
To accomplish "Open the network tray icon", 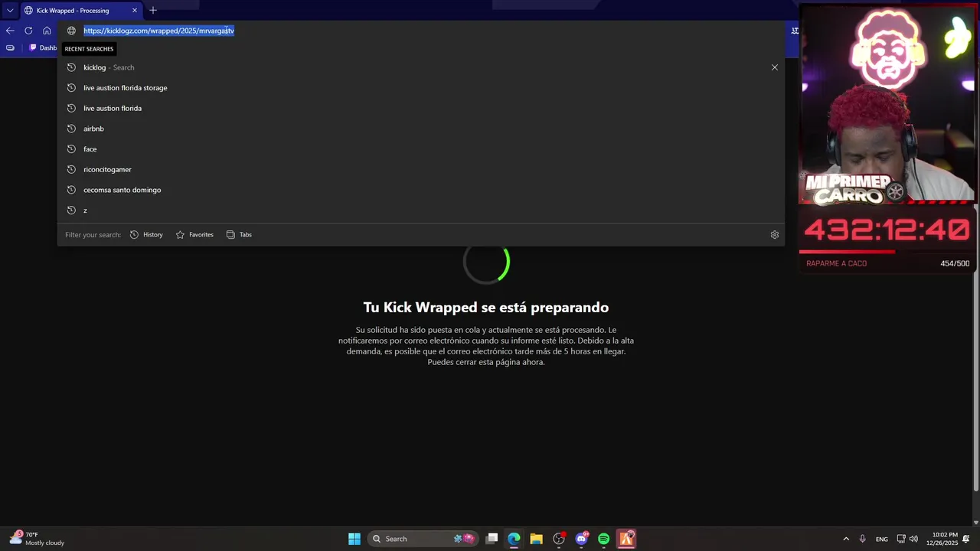I will [x=901, y=539].
